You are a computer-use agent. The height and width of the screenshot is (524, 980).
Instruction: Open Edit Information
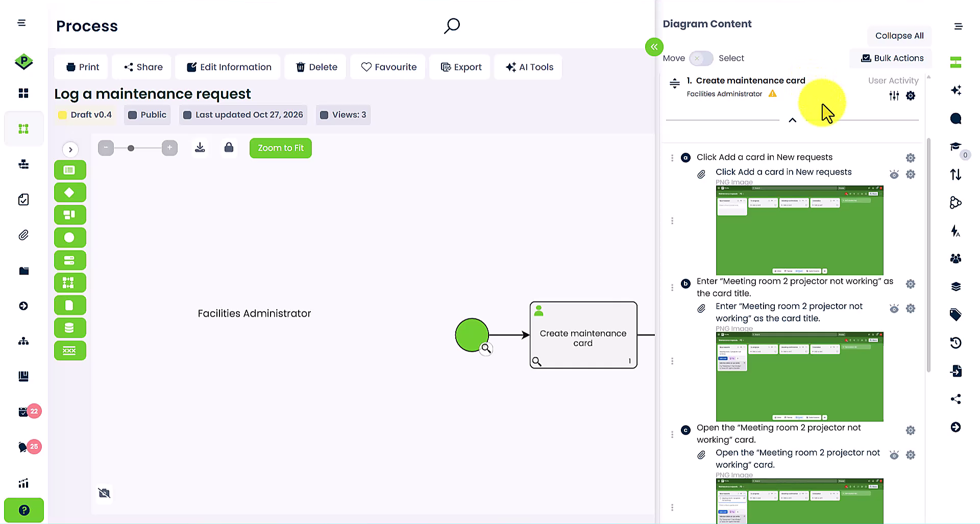click(228, 67)
